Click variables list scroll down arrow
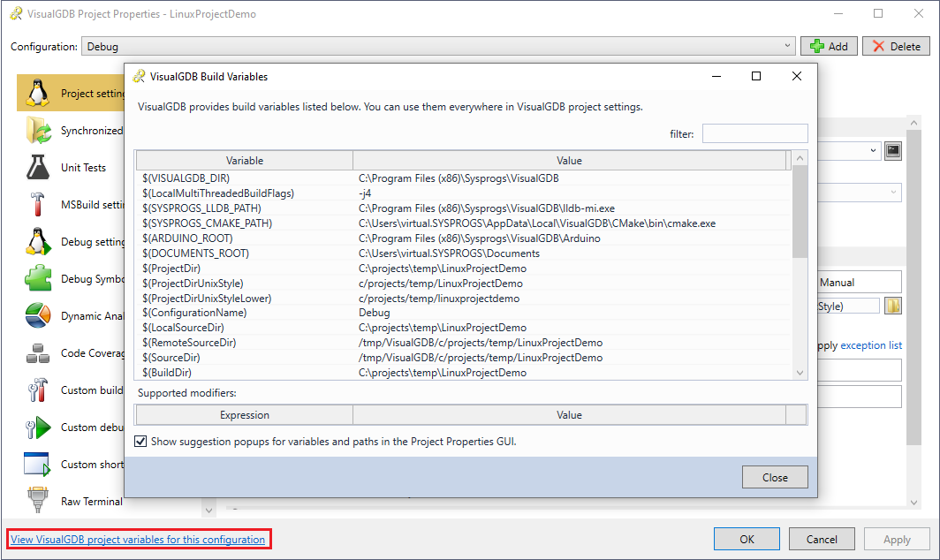Screen dimensions: 940x560 pyautogui.click(x=800, y=373)
